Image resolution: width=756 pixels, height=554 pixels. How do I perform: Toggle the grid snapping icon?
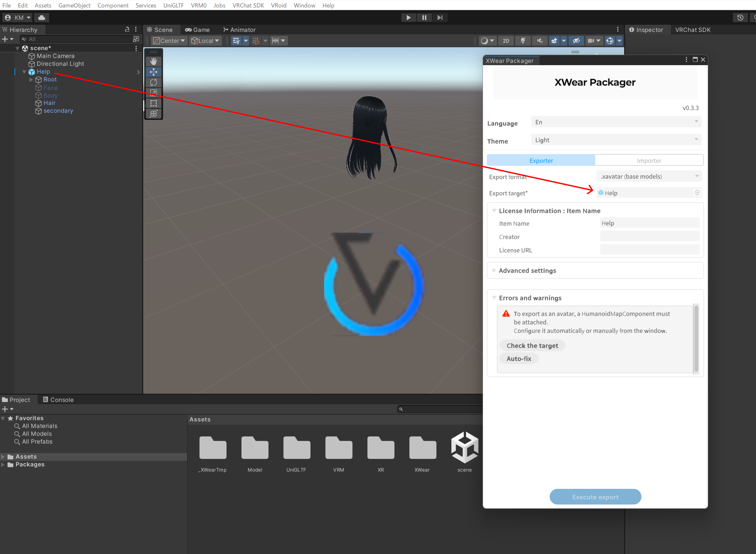point(256,41)
